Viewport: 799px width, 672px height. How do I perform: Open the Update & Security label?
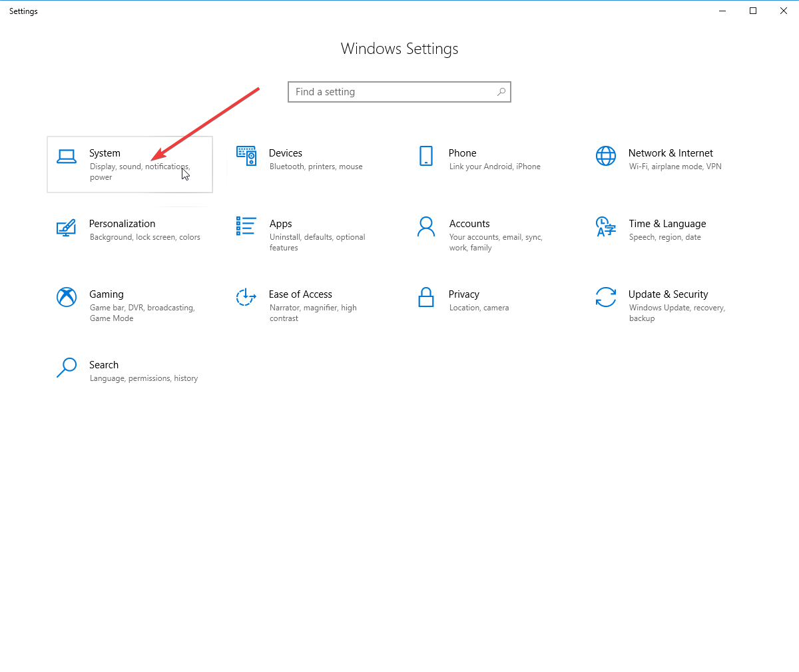668,294
